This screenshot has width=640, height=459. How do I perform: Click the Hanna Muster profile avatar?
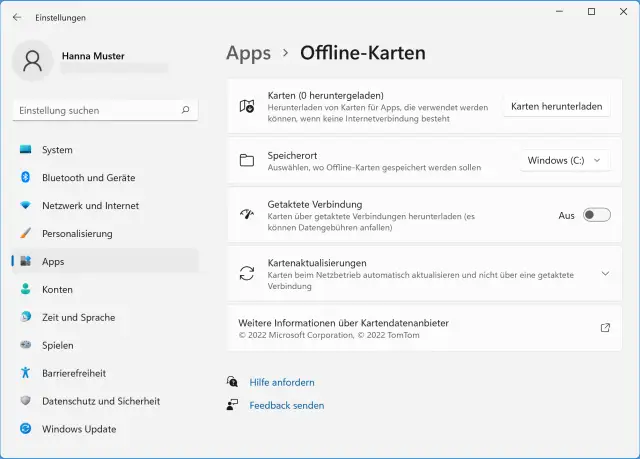(x=32, y=62)
